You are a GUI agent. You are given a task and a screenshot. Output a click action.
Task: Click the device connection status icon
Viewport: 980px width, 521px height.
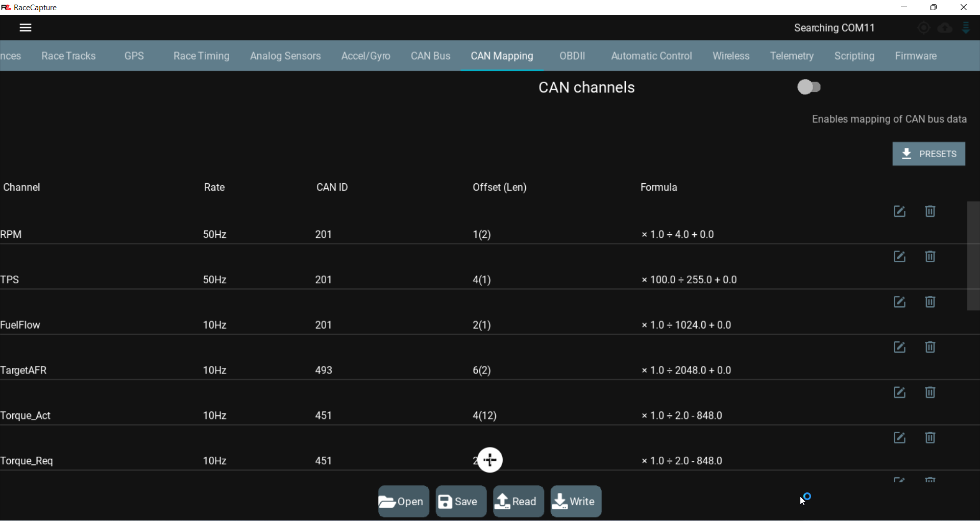[966, 28]
